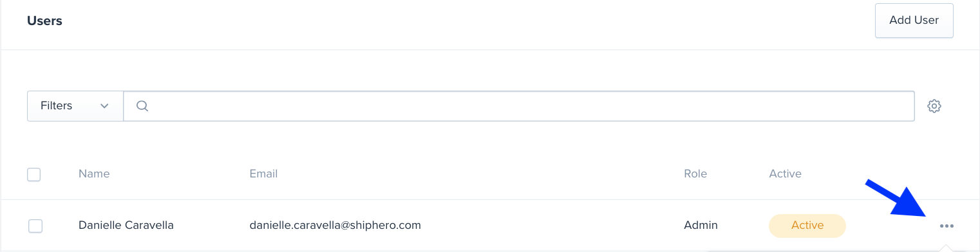The image size is (980, 252).
Task: Sort by the Email column header
Action: click(263, 174)
